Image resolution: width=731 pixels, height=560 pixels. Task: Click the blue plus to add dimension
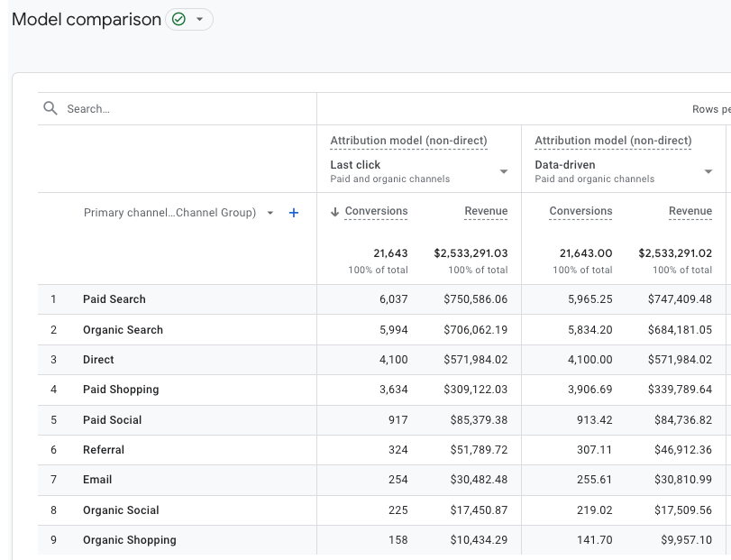(x=294, y=213)
